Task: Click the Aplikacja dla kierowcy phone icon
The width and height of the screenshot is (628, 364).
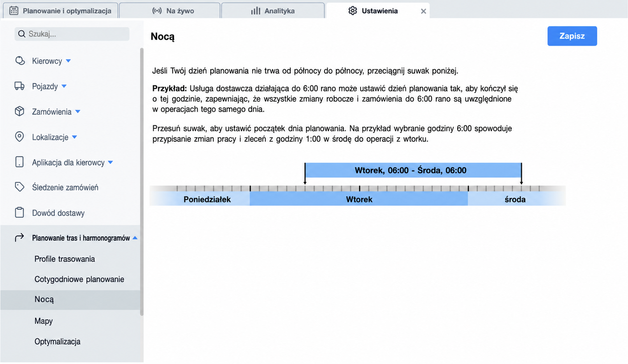Action: pyautogui.click(x=19, y=162)
